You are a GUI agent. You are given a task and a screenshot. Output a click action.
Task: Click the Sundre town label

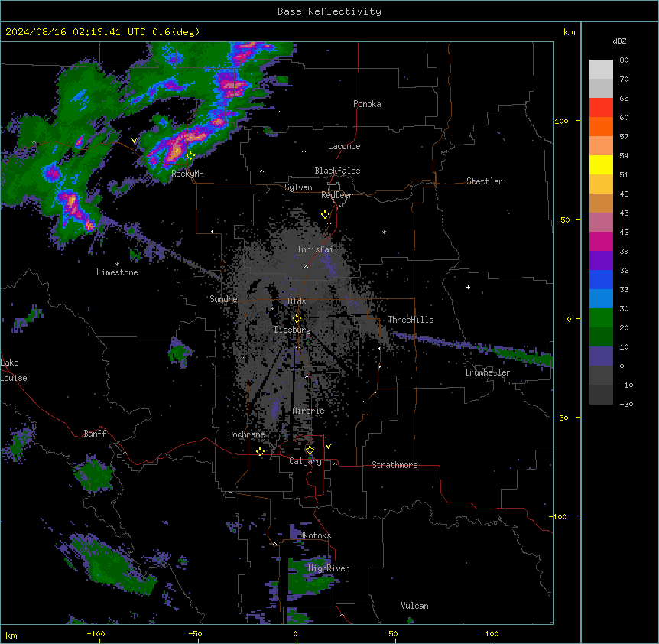point(223,299)
